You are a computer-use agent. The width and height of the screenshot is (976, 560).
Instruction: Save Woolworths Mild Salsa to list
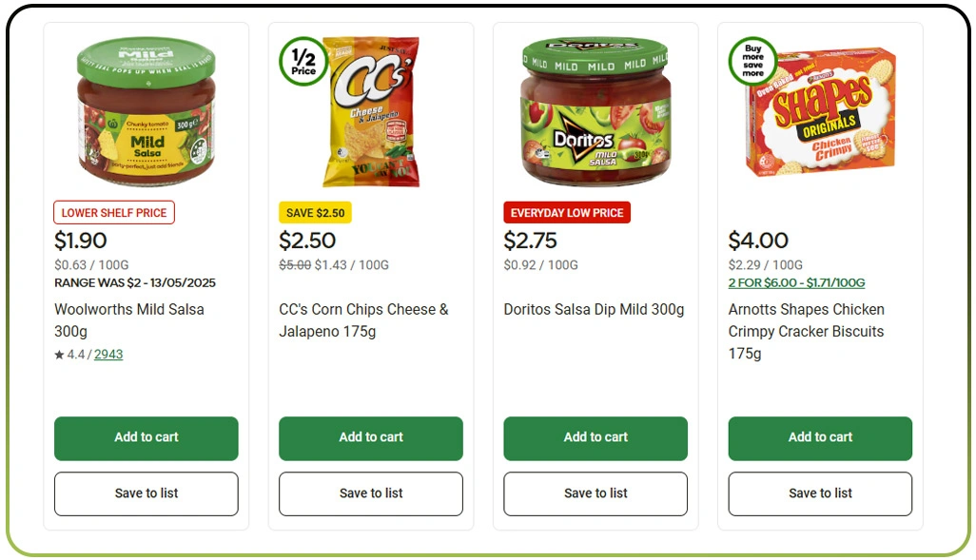pos(146,493)
